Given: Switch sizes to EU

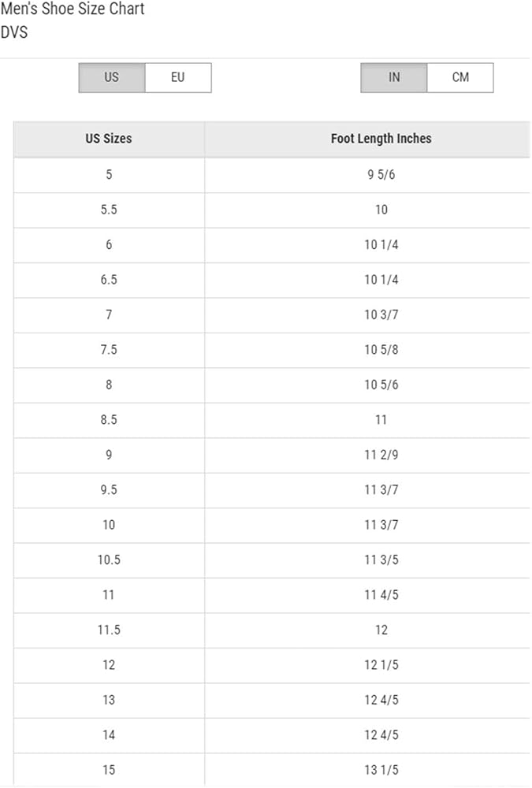Looking at the screenshot, I should (x=178, y=78).
